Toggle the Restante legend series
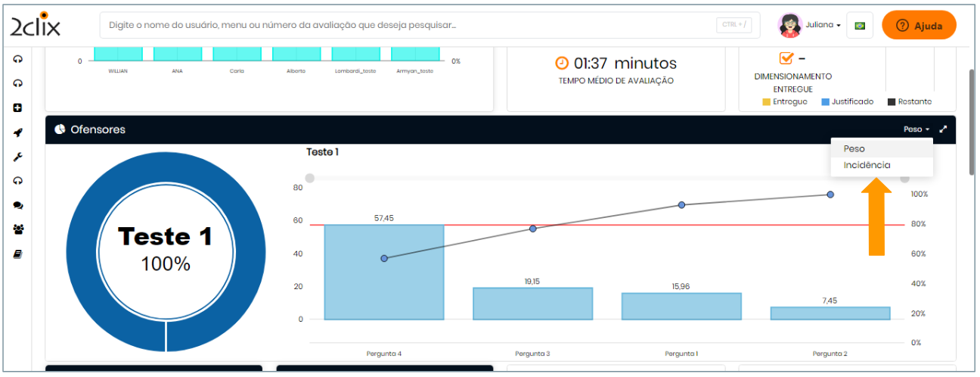This screenshot has height=377, width=980. pos(909,101)
